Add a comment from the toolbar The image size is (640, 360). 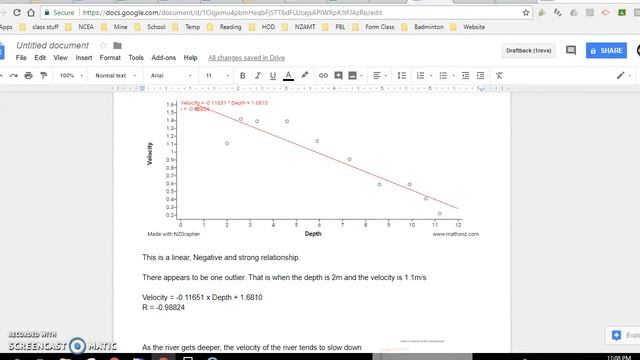[x=338, y=76]
